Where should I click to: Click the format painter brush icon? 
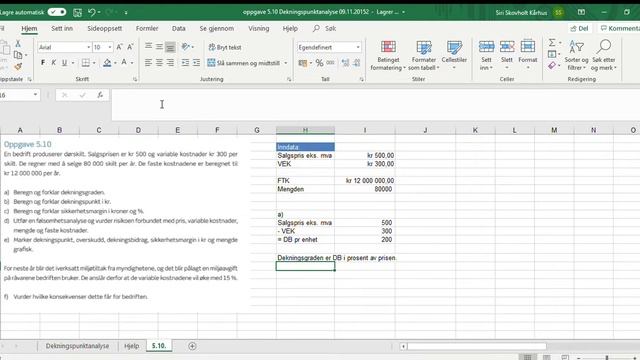pyautogui.click(x=18, y=66)
